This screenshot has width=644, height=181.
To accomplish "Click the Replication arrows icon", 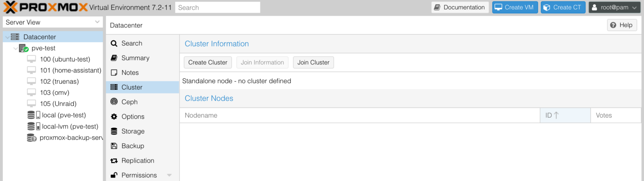I will (x=114, y=160).
